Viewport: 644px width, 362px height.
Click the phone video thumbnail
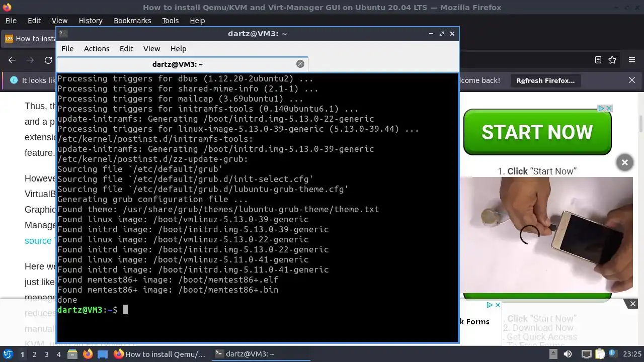pyautogui.click(x=546, y=234)
